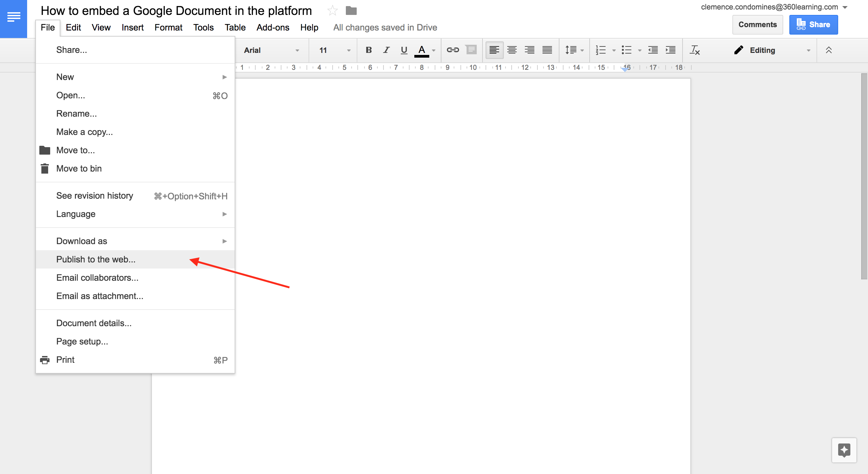The height and width of the screenshot is (474, 868).
Task: Click the text color highlight icon
Action: pos(425,50)
